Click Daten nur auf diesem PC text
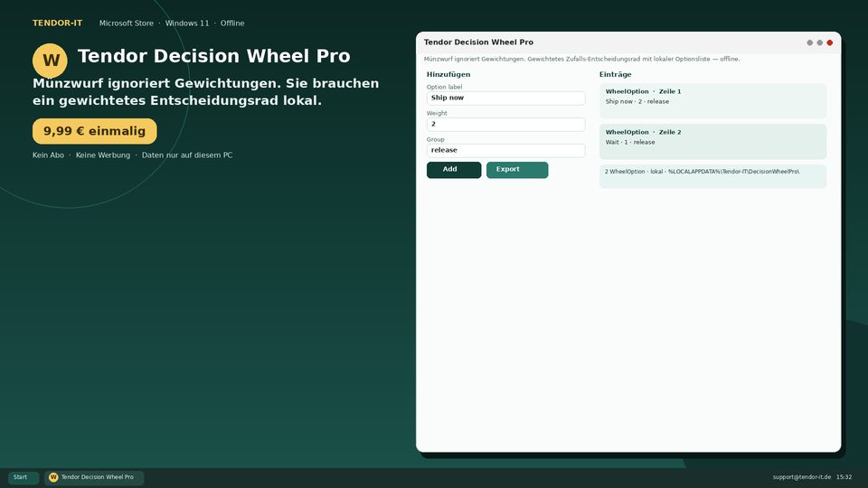Screen dimensions: 868x488 point(187,155)
